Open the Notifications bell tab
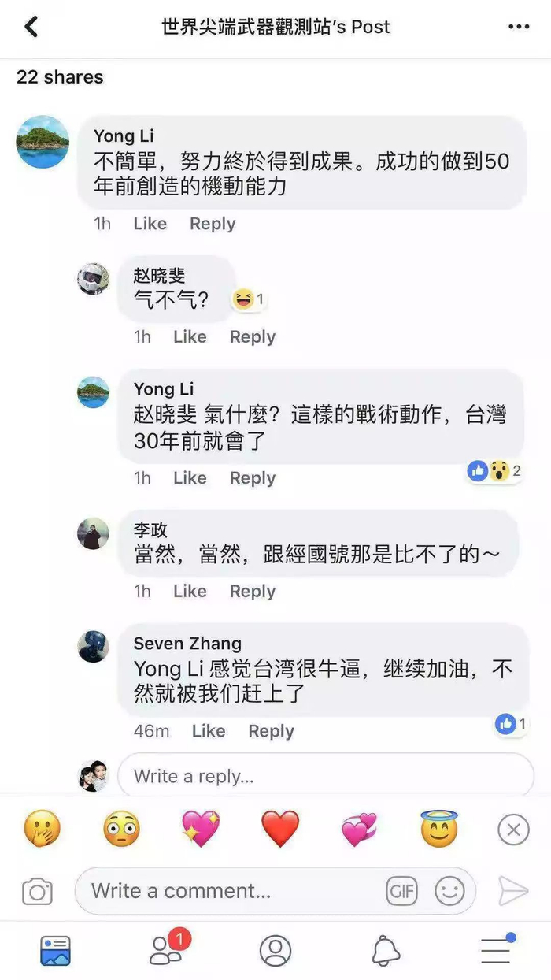The image size is (551, 980). coord(386,951)
